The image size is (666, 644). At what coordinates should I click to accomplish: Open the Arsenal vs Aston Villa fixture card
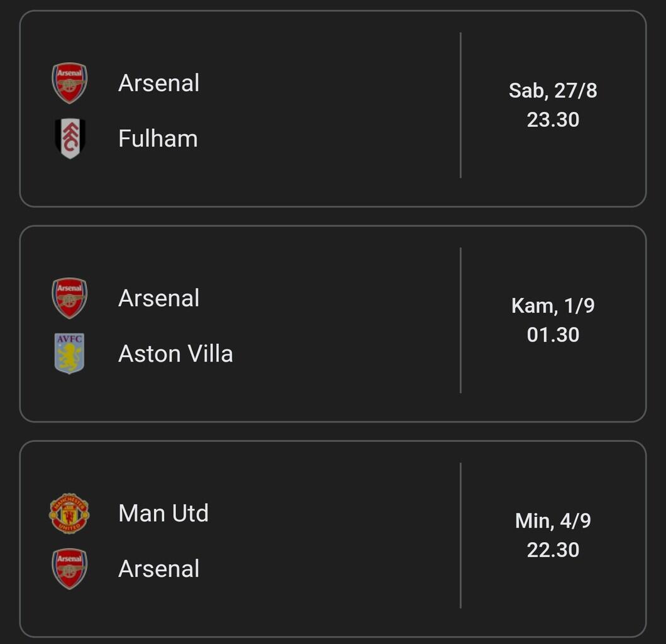pos(333,324)
